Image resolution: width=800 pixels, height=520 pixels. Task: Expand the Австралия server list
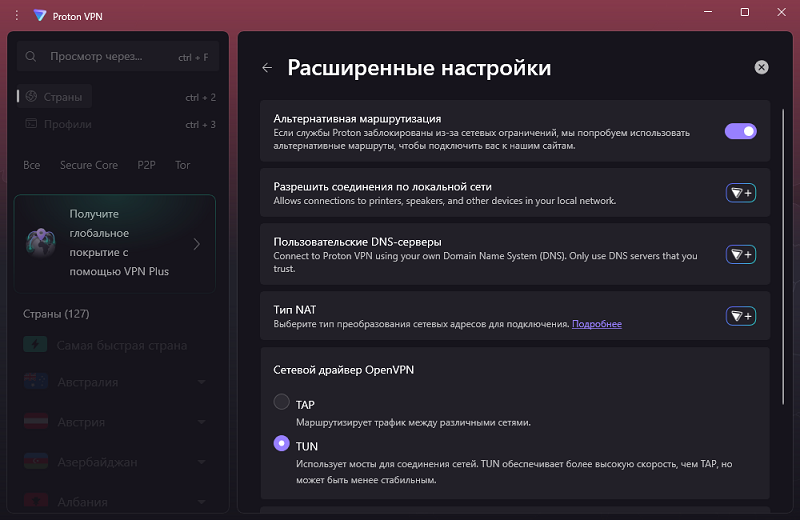coord(201,382)
